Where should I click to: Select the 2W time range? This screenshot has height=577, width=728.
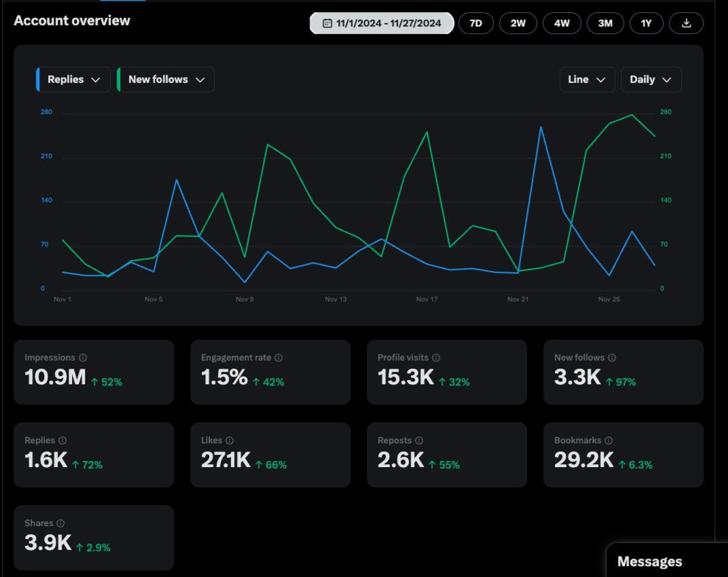[x=518, y=23]
